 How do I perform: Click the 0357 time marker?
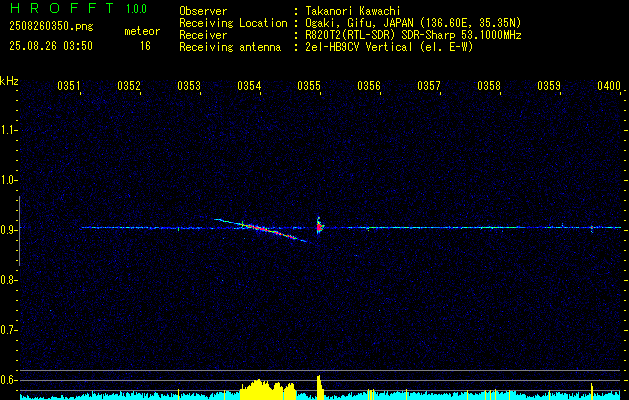point(429,86)
